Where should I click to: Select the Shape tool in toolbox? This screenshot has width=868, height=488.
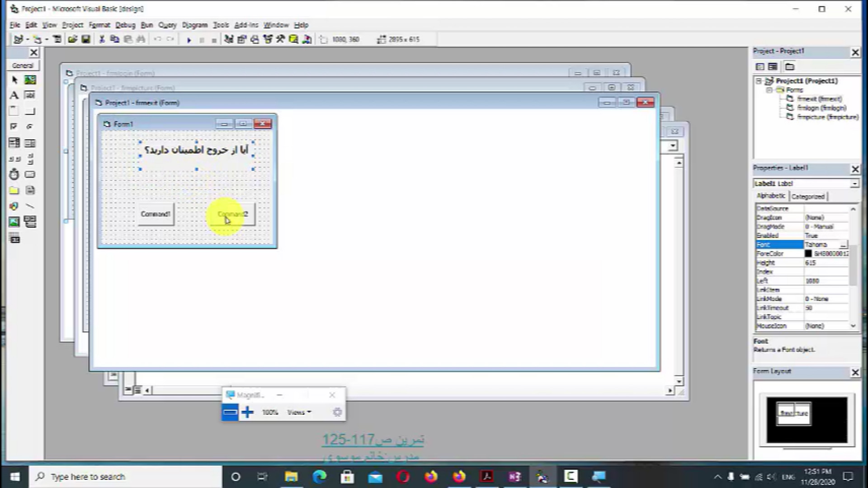14,206
